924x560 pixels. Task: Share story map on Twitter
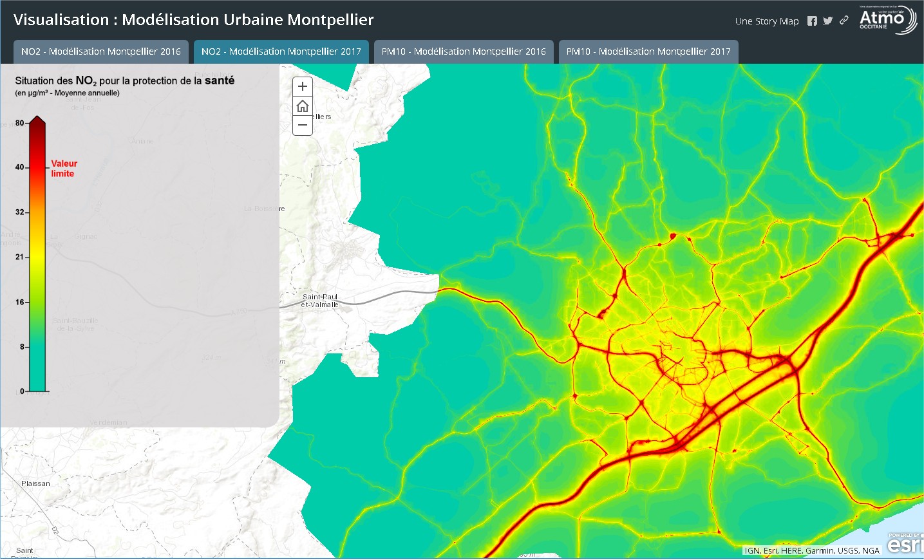pos(828,21)
